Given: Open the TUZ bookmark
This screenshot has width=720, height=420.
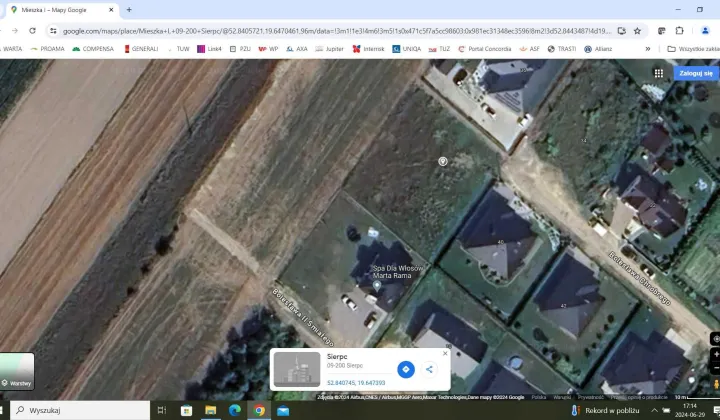Looking at the screenshot, I should coord(439,49).
